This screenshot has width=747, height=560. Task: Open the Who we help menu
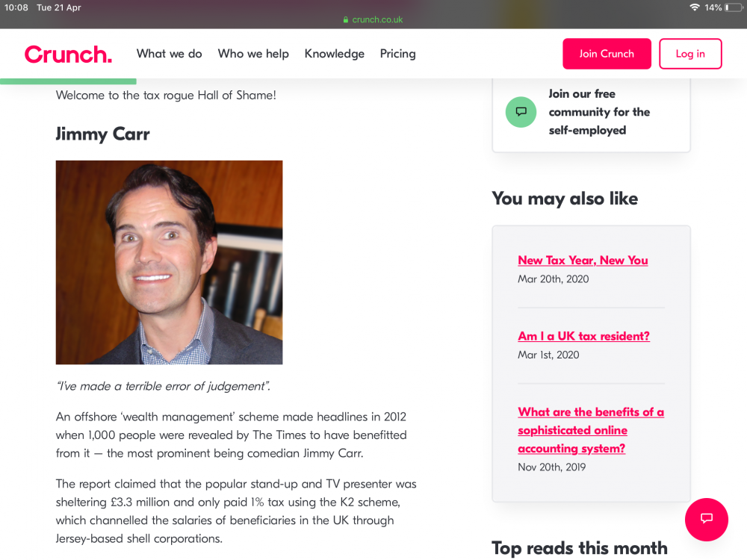pos(253,54)
